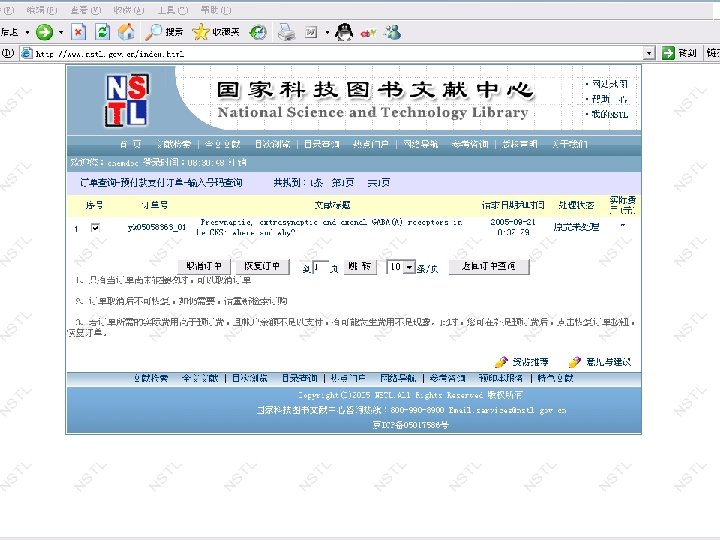720x540 pixels.
Task: Click the page number input box
Action: (x=321, y=267)
